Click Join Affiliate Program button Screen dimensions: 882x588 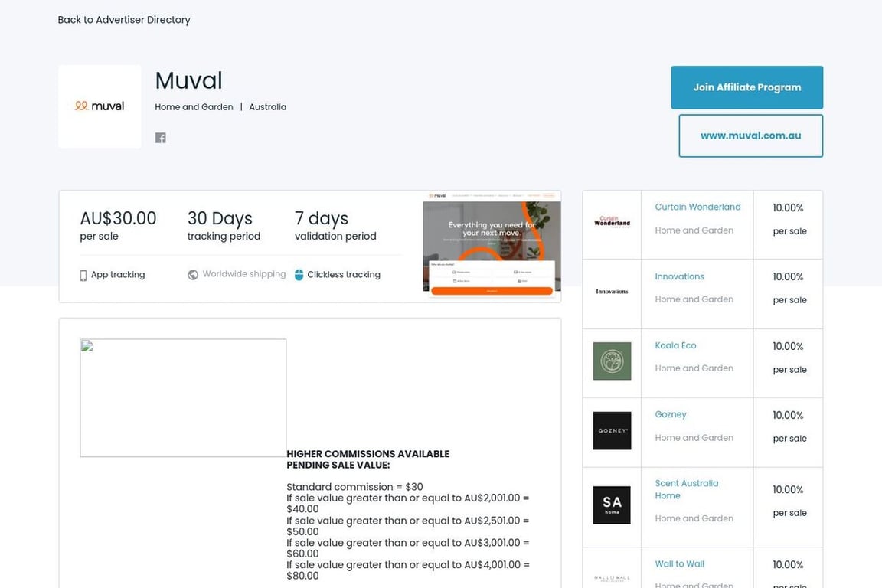coord(747,87)
